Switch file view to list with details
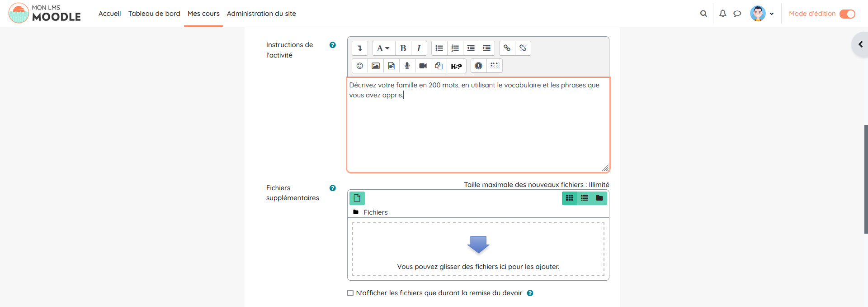 pos(585,198)
